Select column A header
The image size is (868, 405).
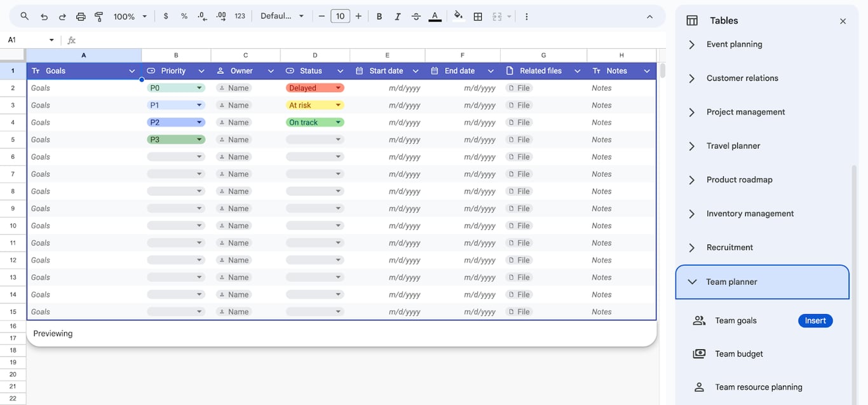[84, 55]
